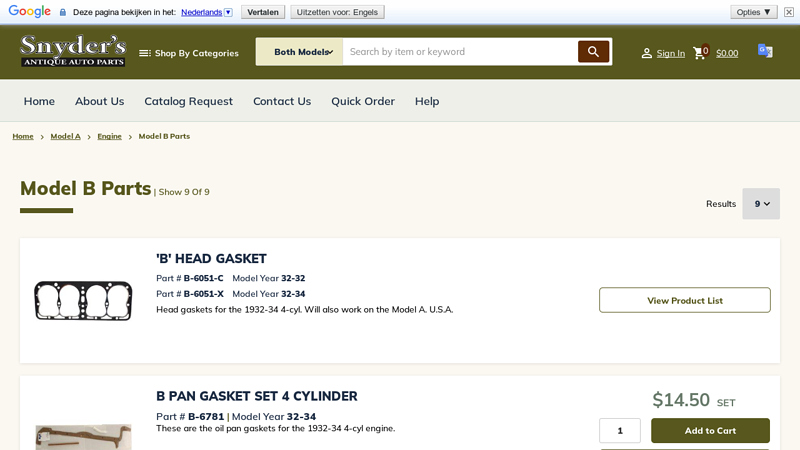Click the View Product List button

coord(684,300)
